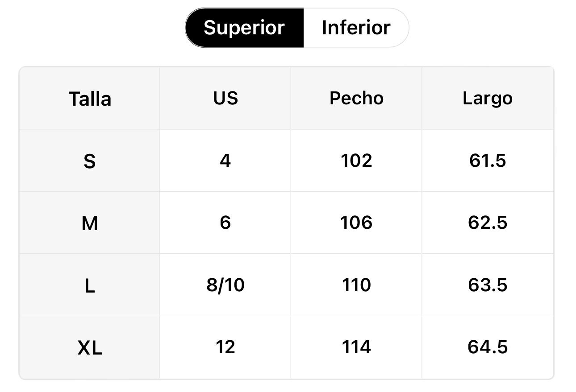Click US size 6 cell
This screenshot has width=576, height=392.
pyautogui.click(x=225, y=223)
